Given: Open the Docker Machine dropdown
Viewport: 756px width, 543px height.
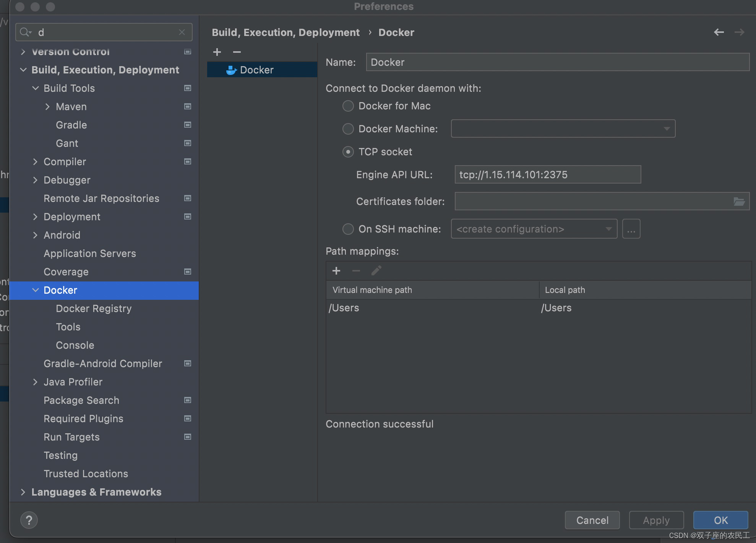Looking at the screenshot, I should (563, 129).
